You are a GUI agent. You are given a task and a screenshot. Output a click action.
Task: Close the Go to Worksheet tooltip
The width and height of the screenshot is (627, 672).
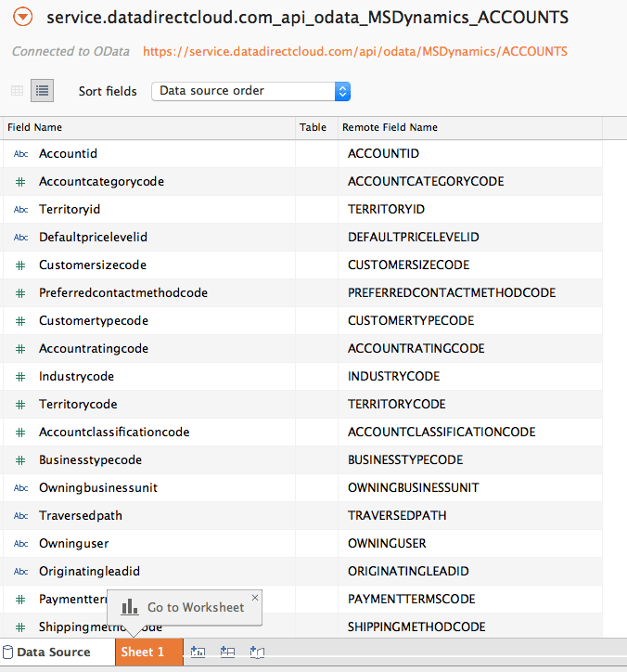(255, 596)
